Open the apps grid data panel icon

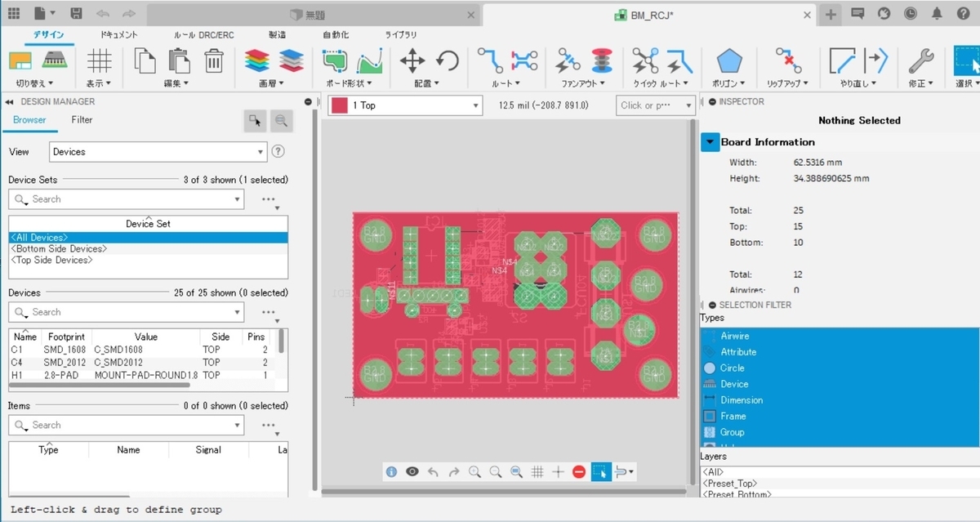(x=14, y=14)
